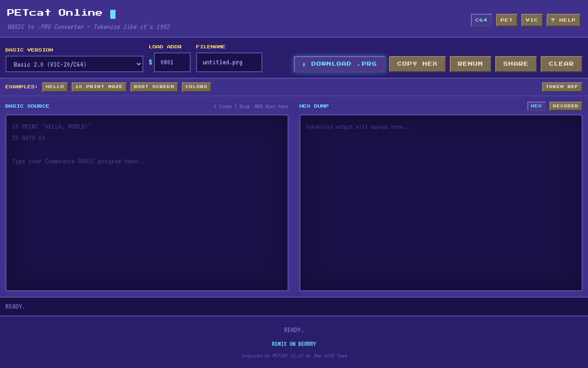Click the 'HEX DUMP' panel heading
This screenshot has height=368, width=588.
(314, 106)
